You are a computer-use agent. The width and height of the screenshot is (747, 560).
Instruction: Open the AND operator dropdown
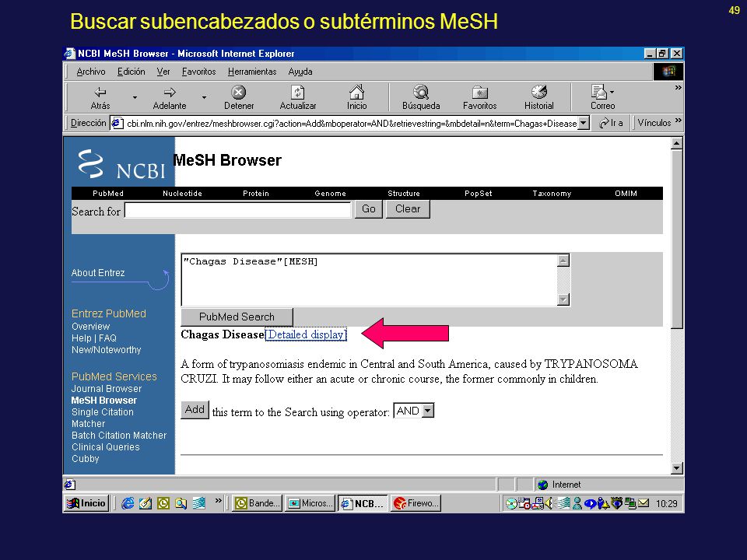pos(428,411)
